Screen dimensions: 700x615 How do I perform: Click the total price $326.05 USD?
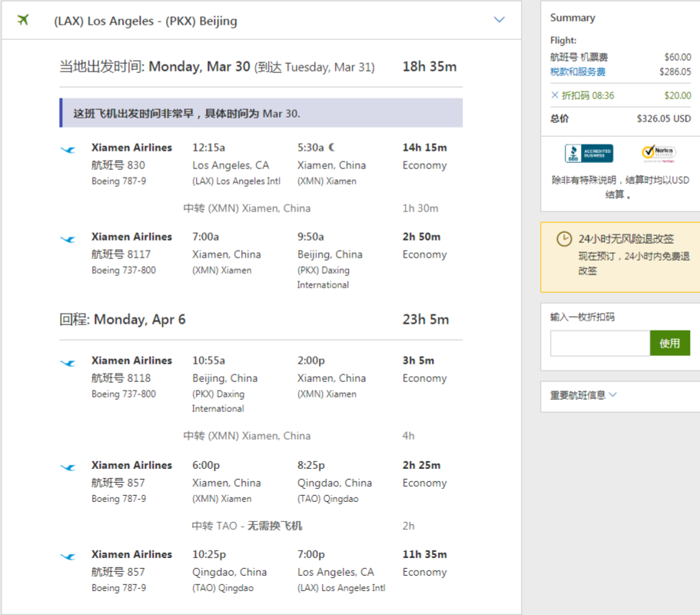point(663,118)
